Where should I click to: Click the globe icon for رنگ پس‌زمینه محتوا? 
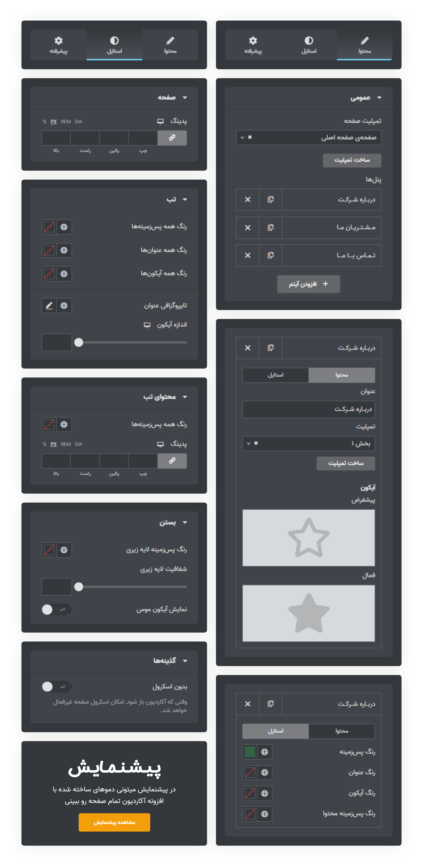(264, 814)
